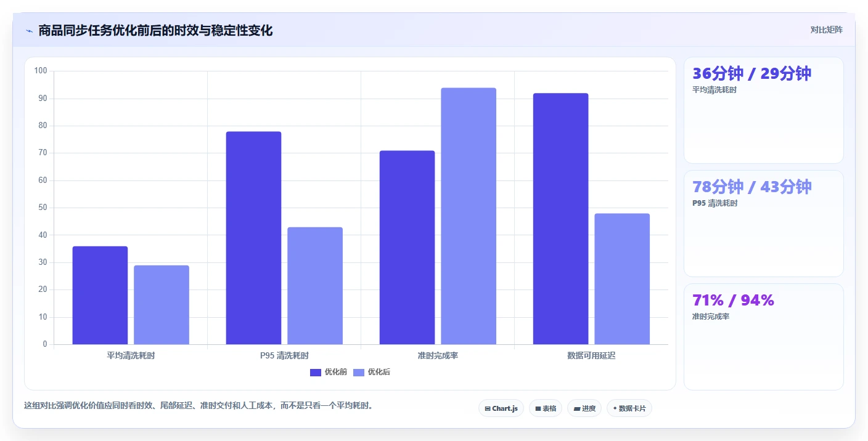Toggle the 优化后 legend color swatch
Viewport: 868px width, 441px height.
359,372
